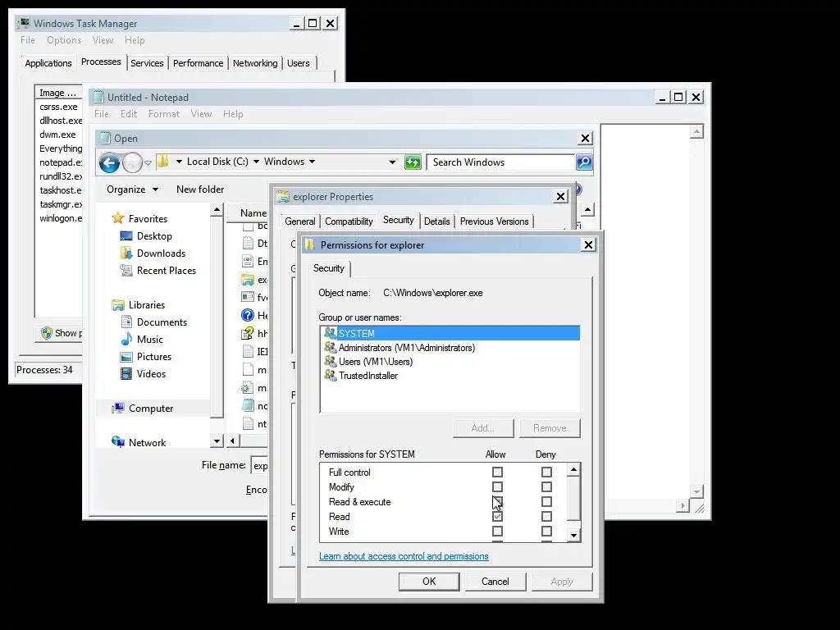Click the shield icon on Show processes button
The width and height of the screenshot is (840, 630).
coord(47,333)
